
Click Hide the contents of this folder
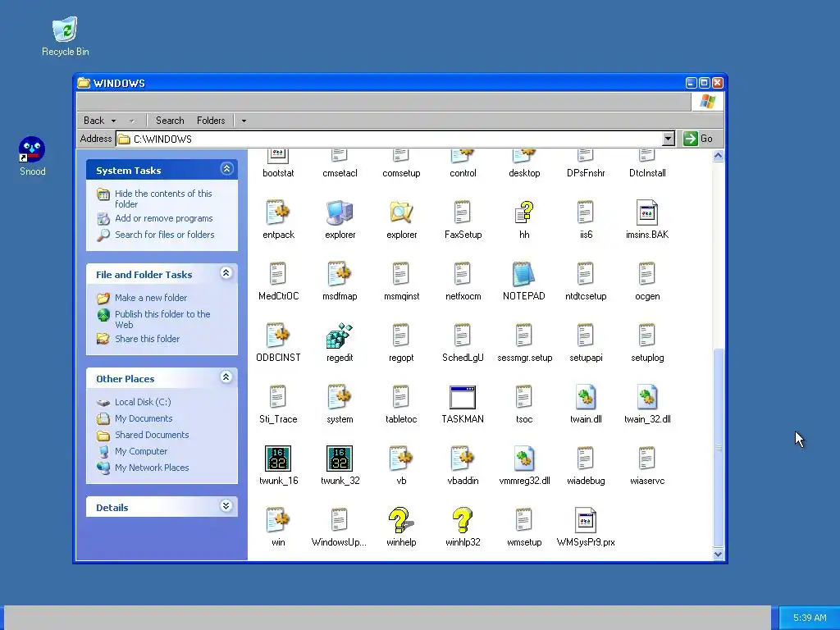pyautogui.click(x=163, y=199)
